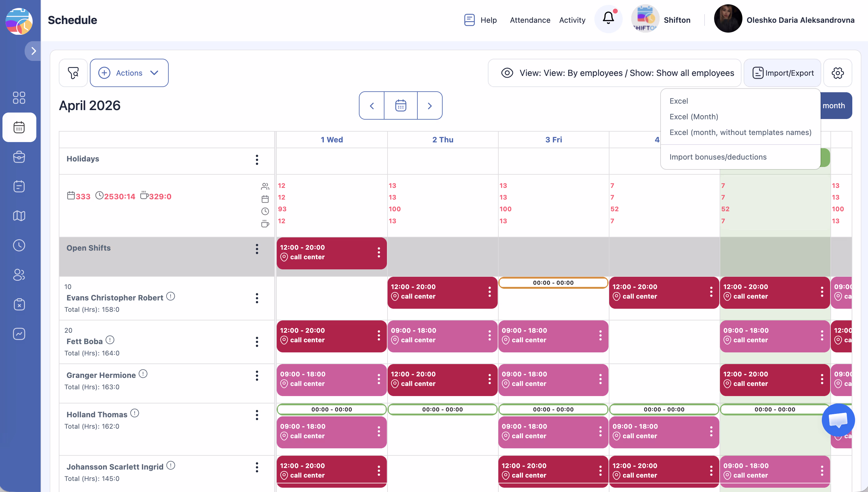Open the calendar date picker button
868x492 pixels.
click(x=401, y=106)
